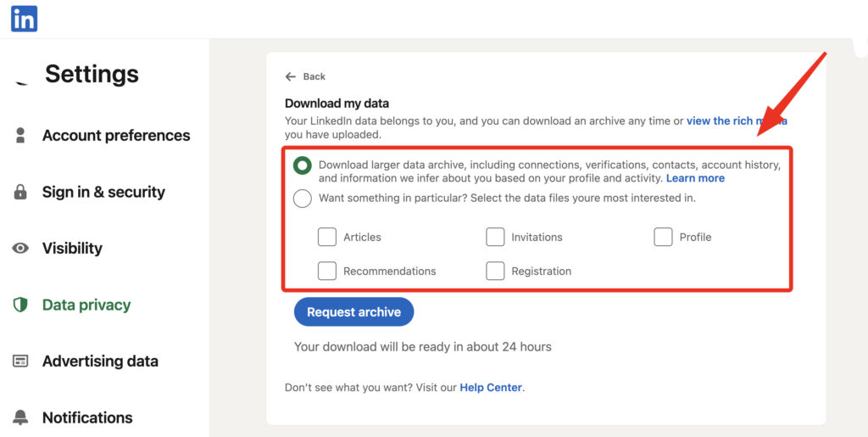This screenshot has width=868, height=437.
Task: Open the view the rich media link
Action: (737, 120)
